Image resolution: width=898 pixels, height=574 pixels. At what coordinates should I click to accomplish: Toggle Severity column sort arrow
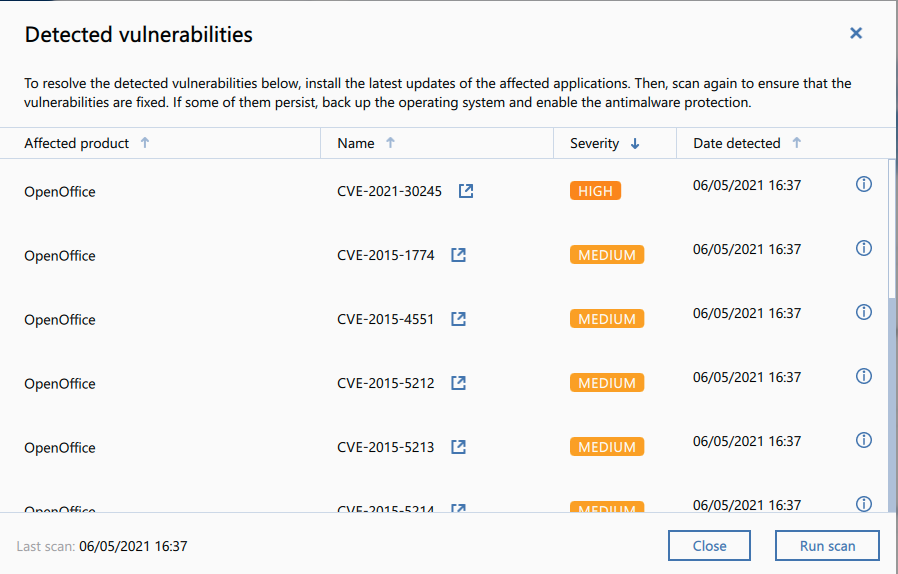pos(635,144)
